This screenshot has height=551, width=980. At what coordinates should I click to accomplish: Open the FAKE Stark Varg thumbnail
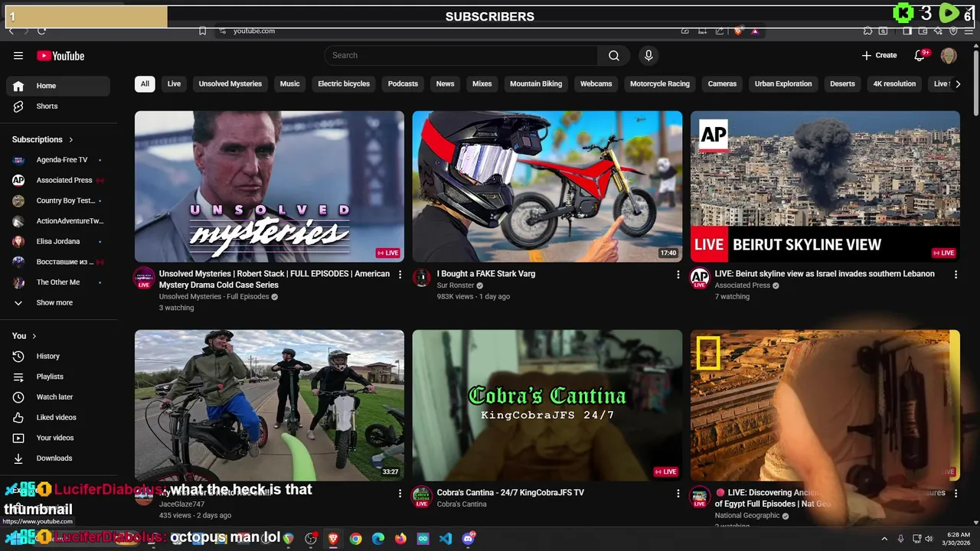(x=547, y=187)
